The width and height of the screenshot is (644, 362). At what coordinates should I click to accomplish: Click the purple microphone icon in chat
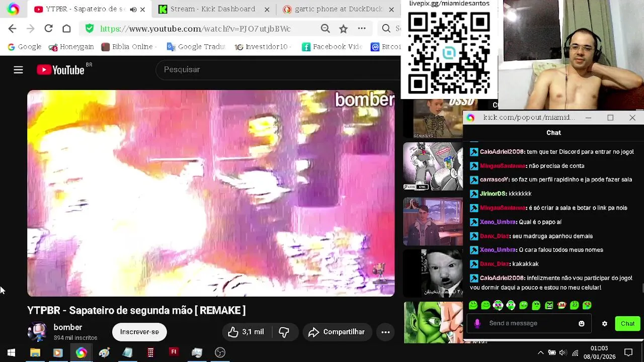tap(477, 323)
